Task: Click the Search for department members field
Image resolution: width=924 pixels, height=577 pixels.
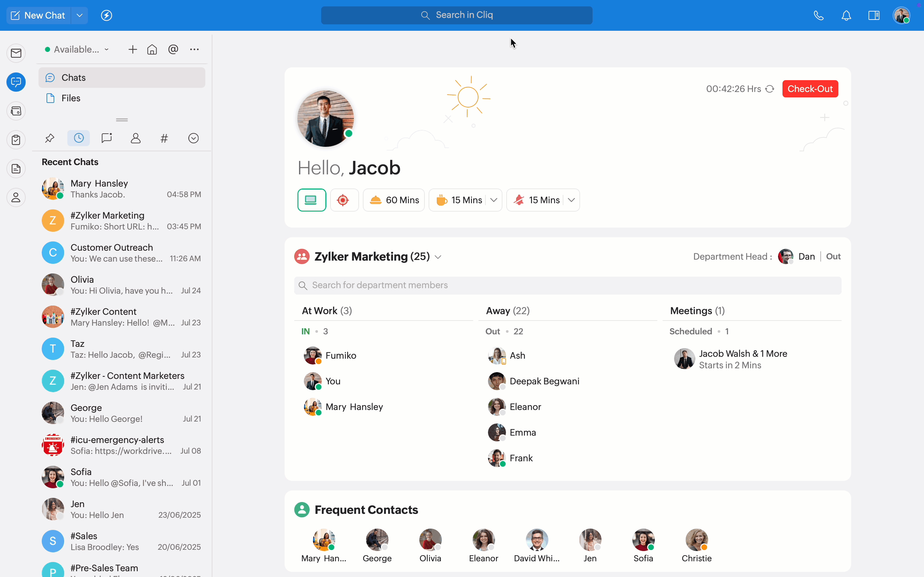Action: [567, 285]
